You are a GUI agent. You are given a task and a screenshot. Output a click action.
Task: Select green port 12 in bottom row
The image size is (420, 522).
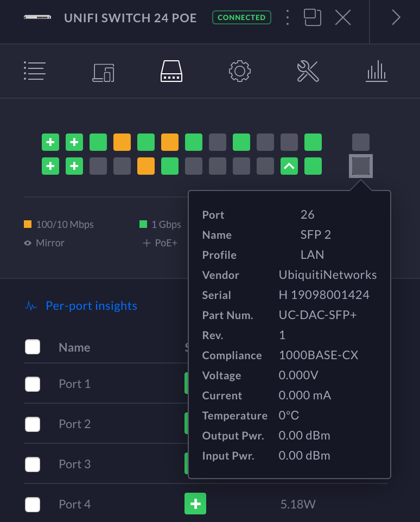(x=170, y=166)
